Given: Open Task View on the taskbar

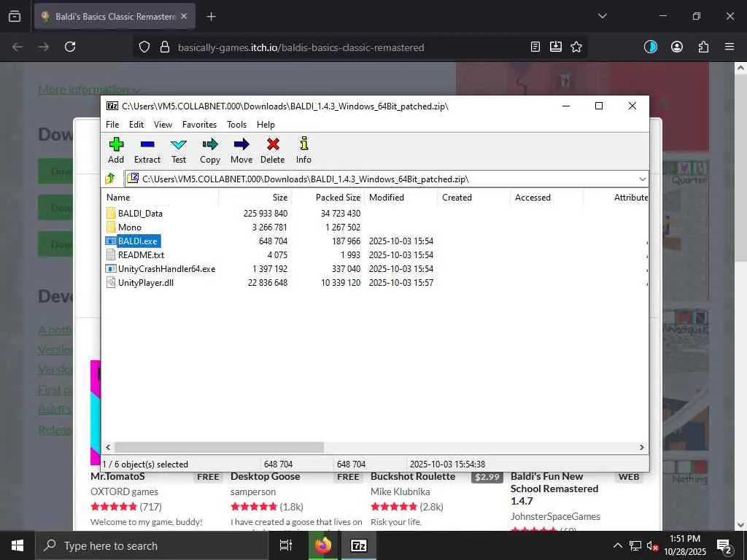Looking at the screenshot, I should 286,545.
